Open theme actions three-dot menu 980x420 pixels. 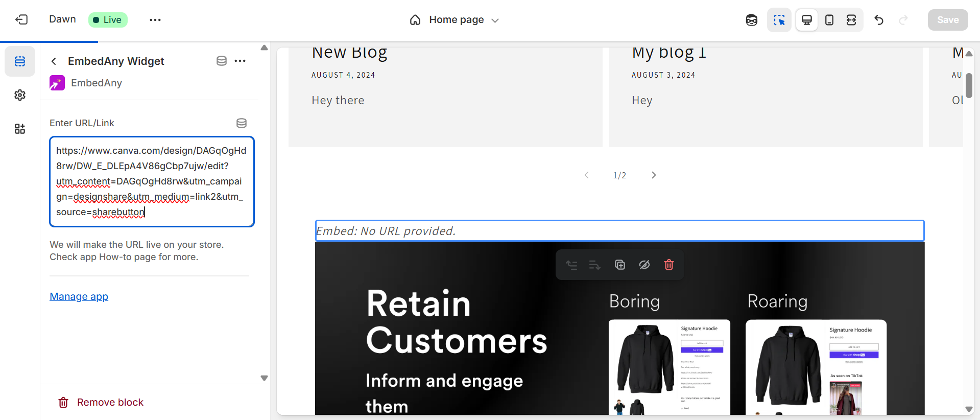coord(155,20)
